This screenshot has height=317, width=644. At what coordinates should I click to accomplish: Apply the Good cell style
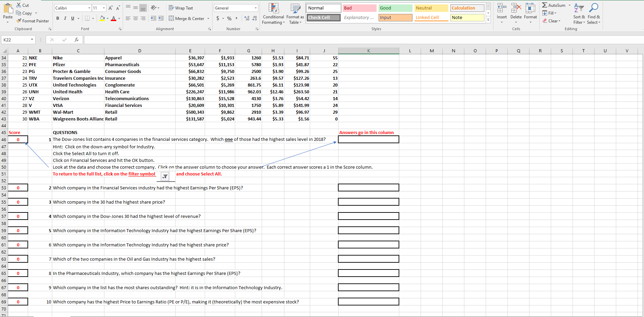coord(395,7)
